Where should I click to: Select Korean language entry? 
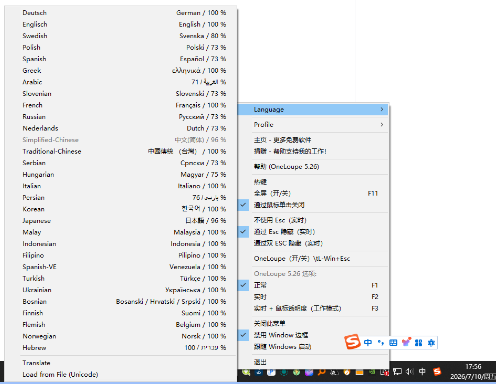(x=120, y=209)
